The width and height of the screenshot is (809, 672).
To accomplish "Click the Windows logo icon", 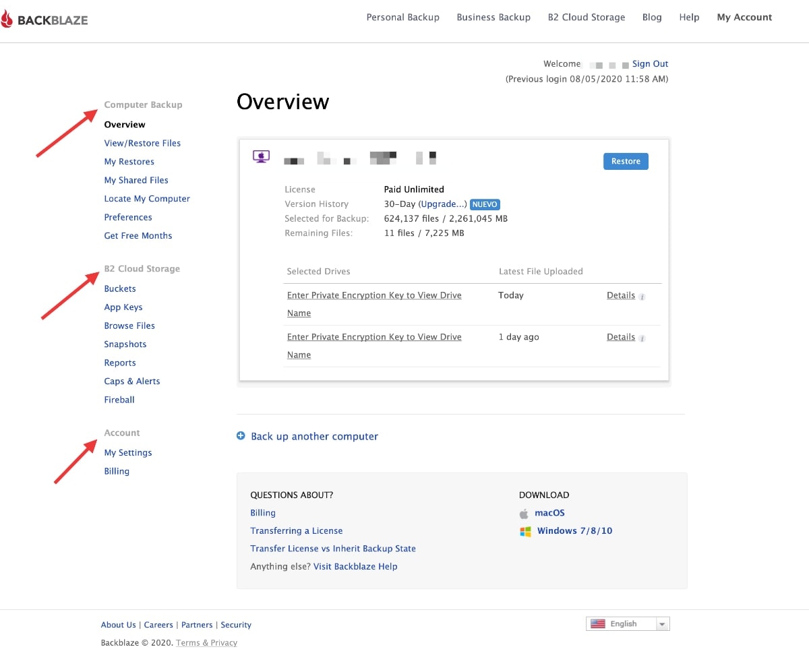I will [525, 531].
